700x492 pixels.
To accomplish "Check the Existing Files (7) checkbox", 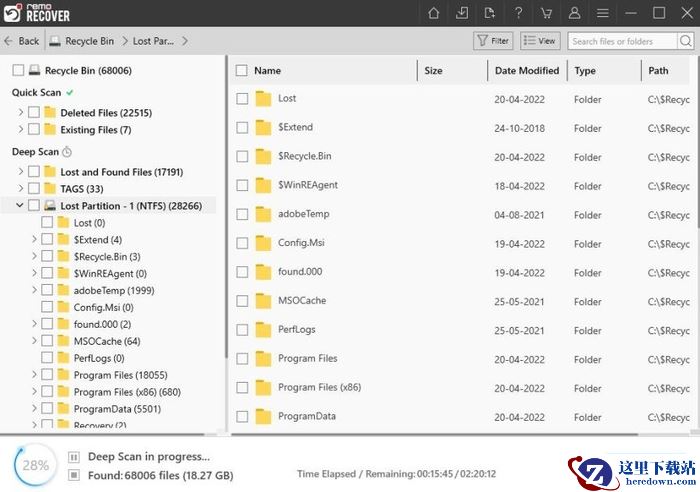I will [x=34, y=129].
